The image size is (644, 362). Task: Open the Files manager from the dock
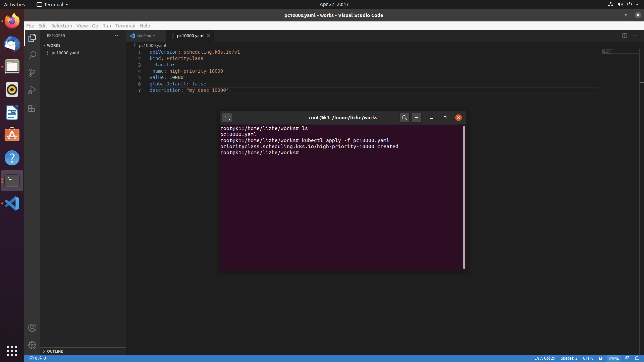point(12,67)
